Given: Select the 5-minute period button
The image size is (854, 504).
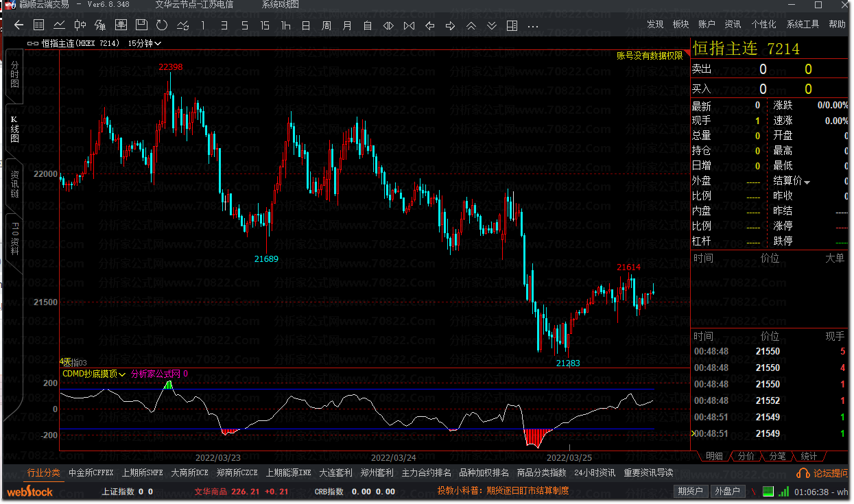Looking at the screenshot, I should coord(244,25).
